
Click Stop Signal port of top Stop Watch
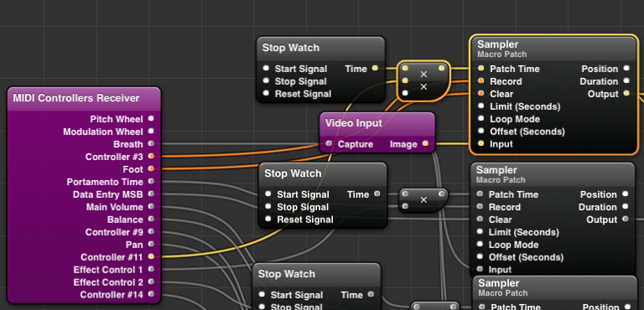[x=266, y=81]
